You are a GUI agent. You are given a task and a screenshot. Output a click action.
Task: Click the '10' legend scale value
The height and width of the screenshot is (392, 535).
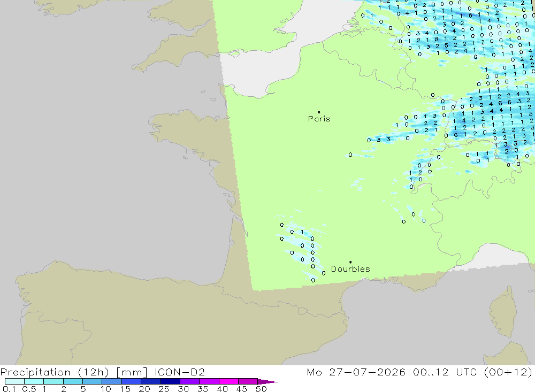point(106,389)
